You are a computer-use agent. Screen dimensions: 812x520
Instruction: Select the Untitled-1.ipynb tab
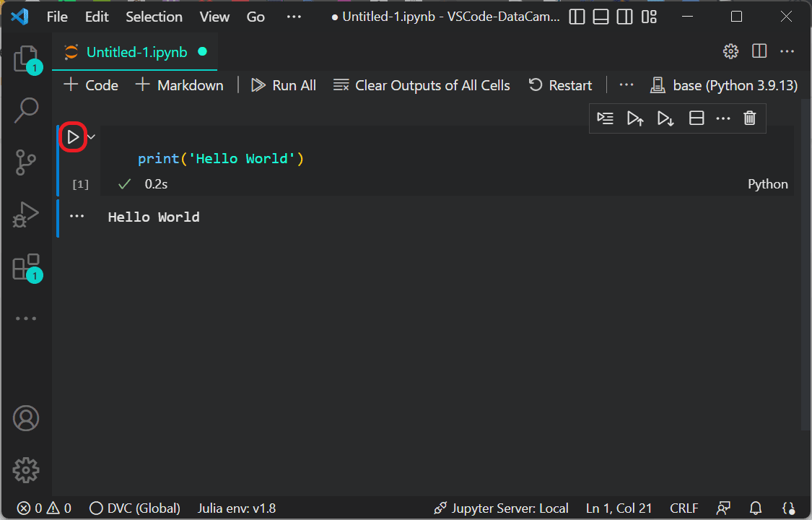tap(136, 52)
